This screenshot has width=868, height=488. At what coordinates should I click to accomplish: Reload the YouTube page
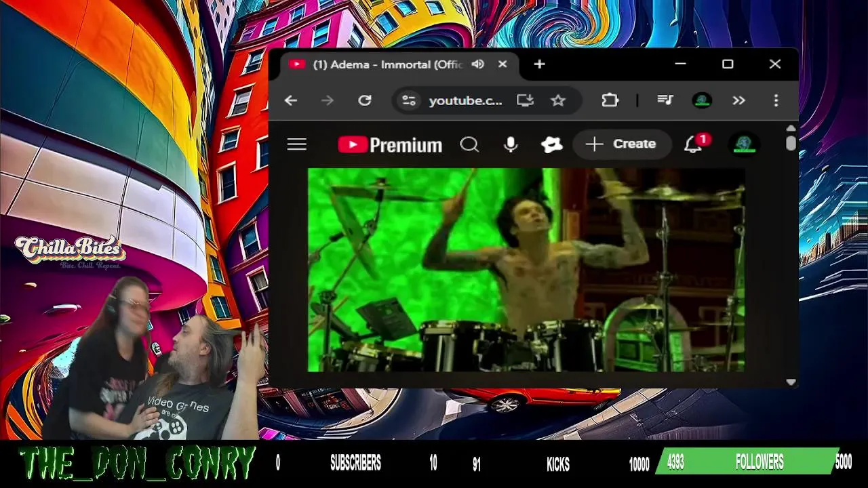pos(365,100)
